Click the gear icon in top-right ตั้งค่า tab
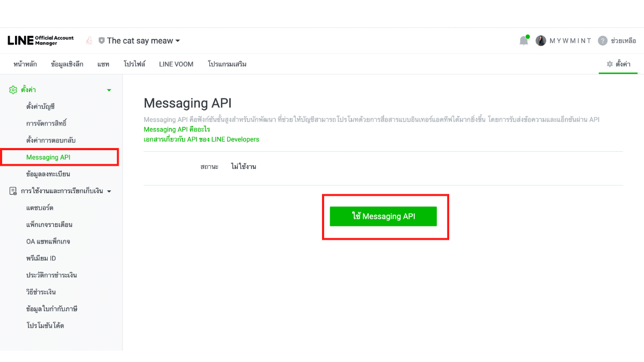Viewport: 644px width, 362px height. coord(610,64)
